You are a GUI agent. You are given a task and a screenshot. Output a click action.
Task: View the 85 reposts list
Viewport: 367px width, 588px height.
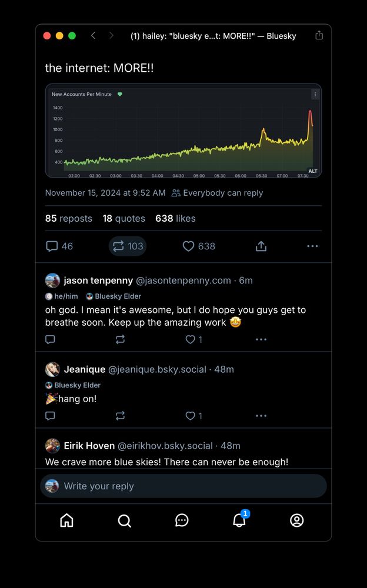click(x=69, y=218)
